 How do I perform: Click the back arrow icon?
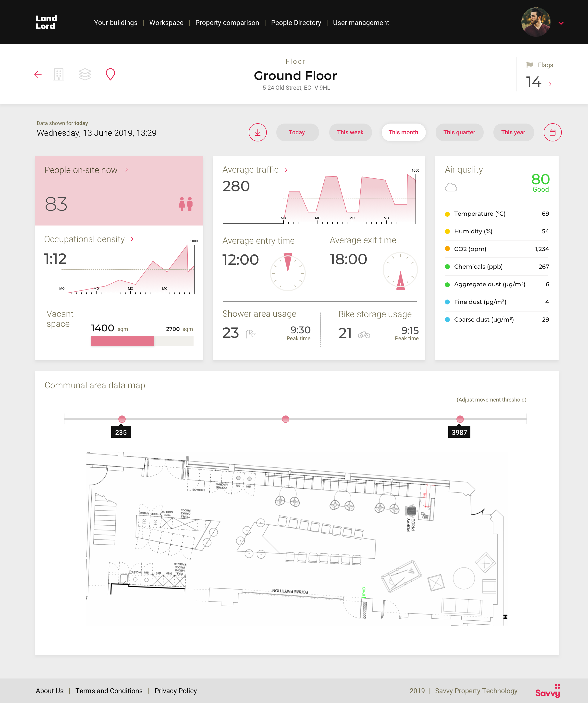pos(38,74)
